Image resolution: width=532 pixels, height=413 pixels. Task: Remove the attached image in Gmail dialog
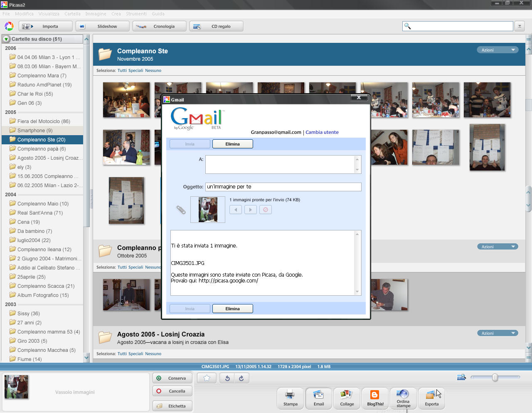[266, 210]
